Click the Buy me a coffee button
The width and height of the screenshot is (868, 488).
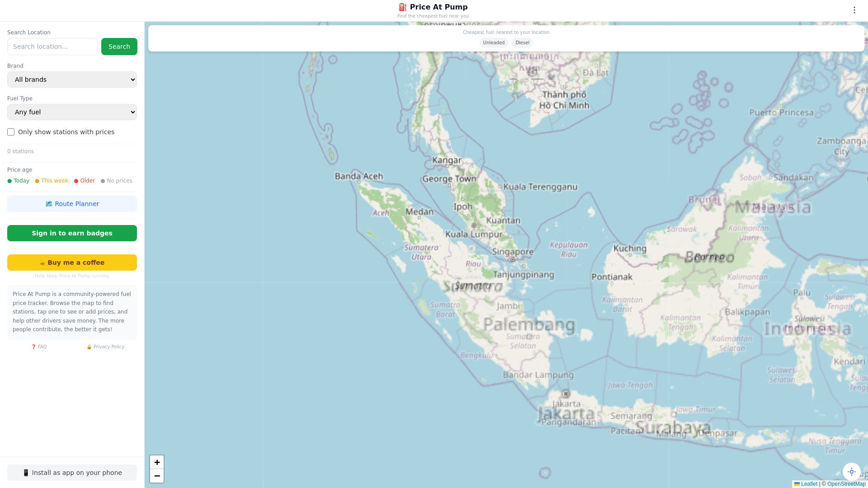pyautogui.click(x=72, y=263)
